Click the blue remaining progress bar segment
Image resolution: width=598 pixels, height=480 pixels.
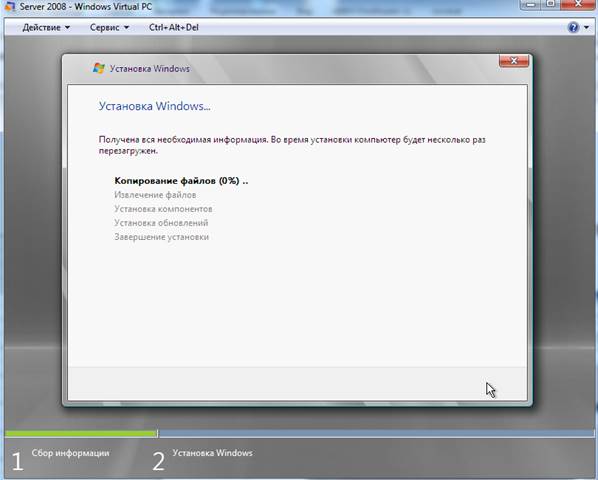pyautogui.click(x=376, y=433)
